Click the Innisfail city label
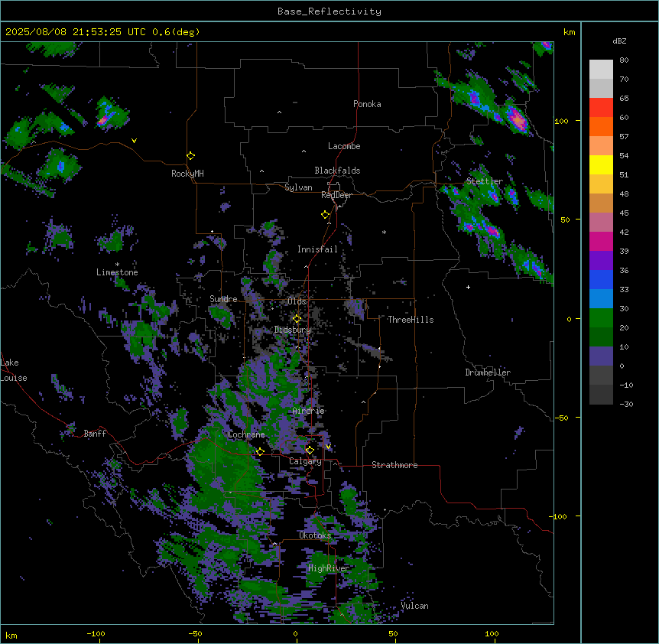659x644 pixels. pos(317,249)
